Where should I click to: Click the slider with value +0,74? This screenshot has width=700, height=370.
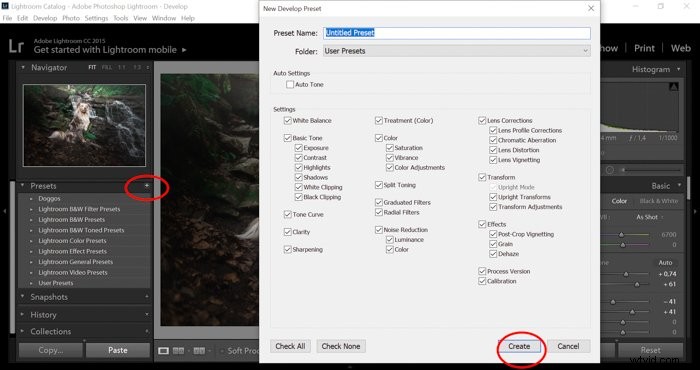tap(626, 274)
